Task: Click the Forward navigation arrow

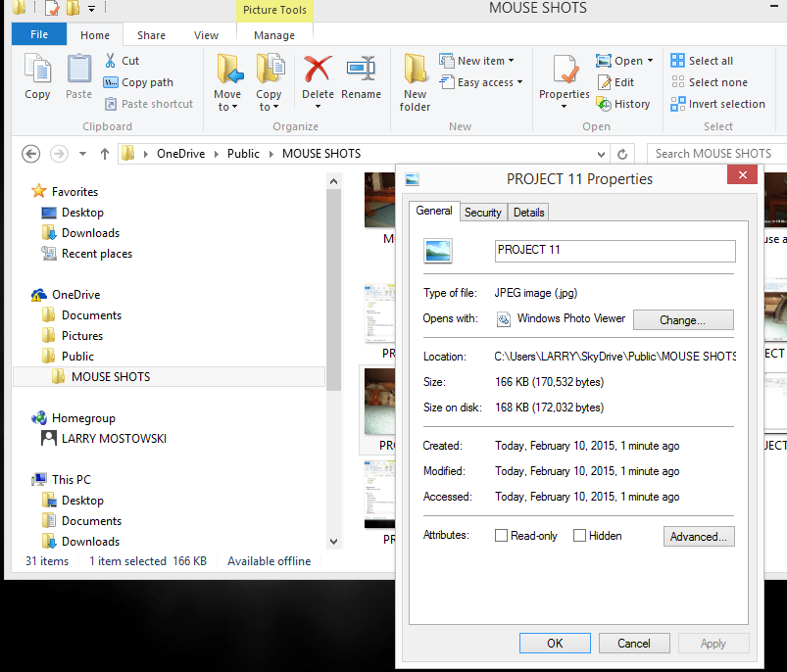Action: [59, 154]
